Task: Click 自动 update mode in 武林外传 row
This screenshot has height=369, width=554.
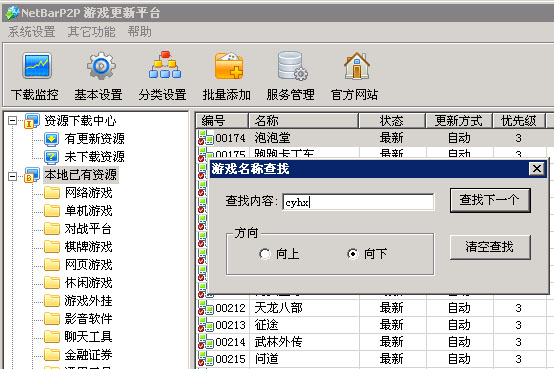Action: (459, 342)
